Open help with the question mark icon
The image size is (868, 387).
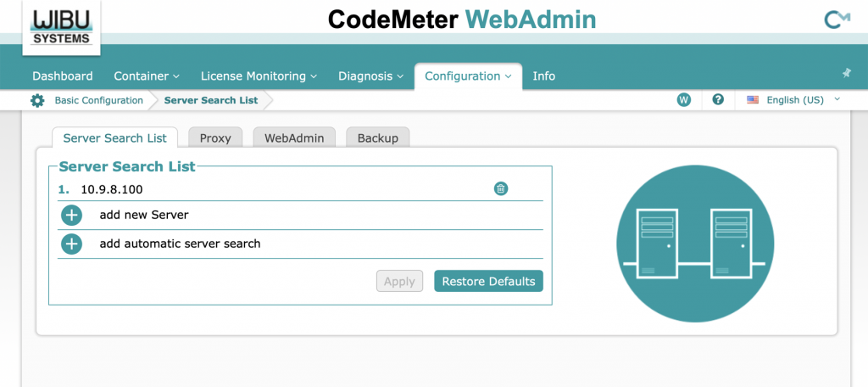pyautogui.click(x=718, y=100)
